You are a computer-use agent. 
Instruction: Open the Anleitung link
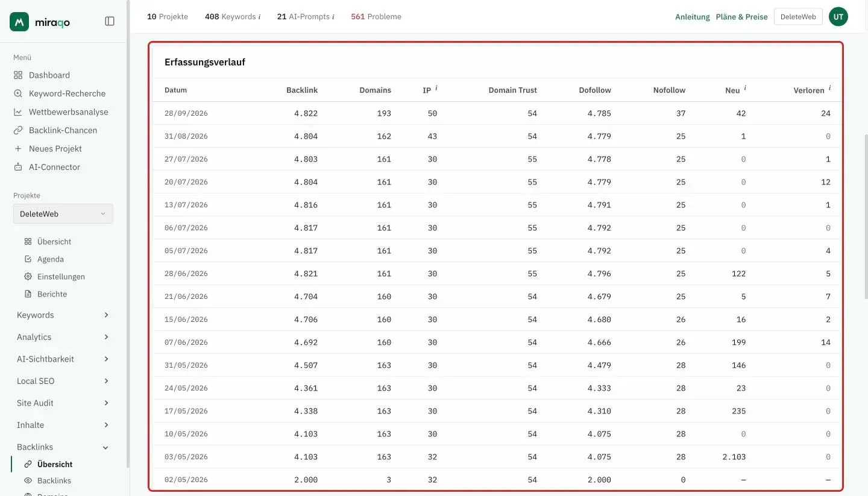click(693, 17)
